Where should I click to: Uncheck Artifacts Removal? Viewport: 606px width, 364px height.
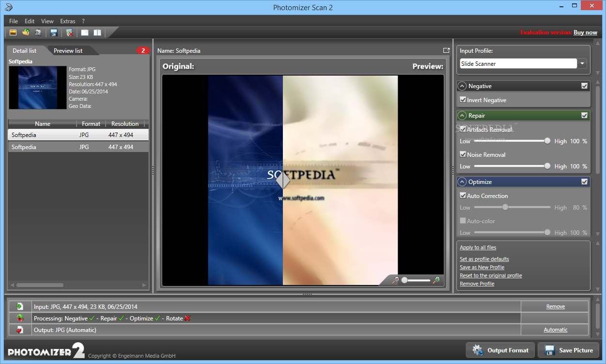(x=463, y=130)
